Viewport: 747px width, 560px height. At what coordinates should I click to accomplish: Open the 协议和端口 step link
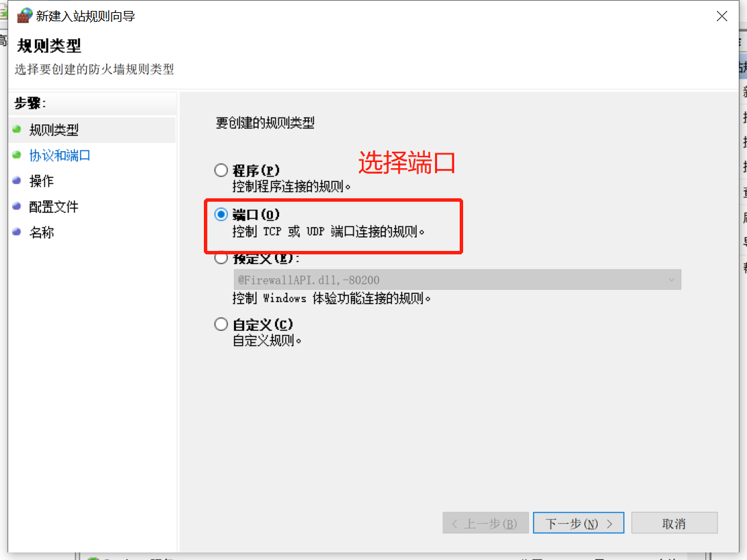60,155
